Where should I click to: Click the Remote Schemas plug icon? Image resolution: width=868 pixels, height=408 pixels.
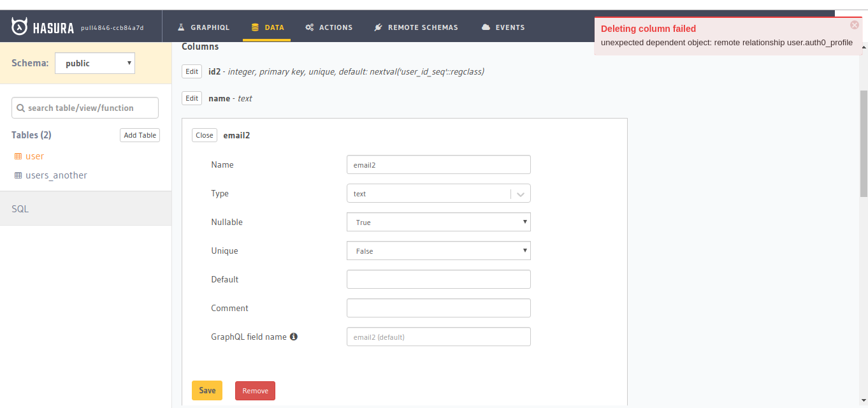378,27
